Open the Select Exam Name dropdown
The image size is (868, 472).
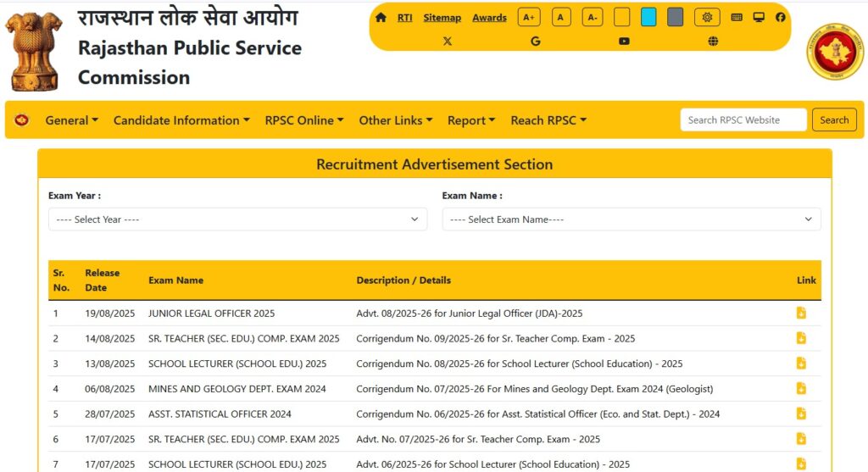coord(631,219)
